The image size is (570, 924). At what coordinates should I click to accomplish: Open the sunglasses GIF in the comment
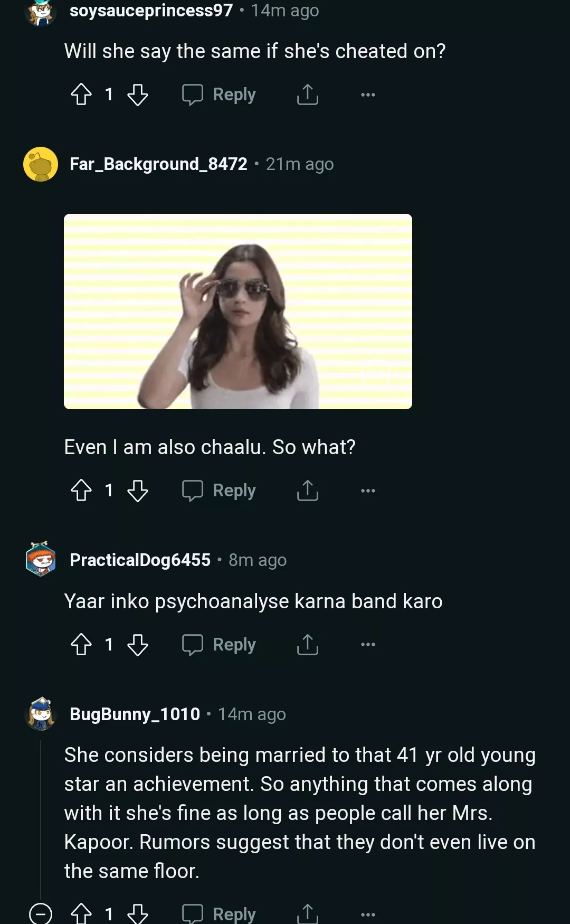click(x=237, y=312)
